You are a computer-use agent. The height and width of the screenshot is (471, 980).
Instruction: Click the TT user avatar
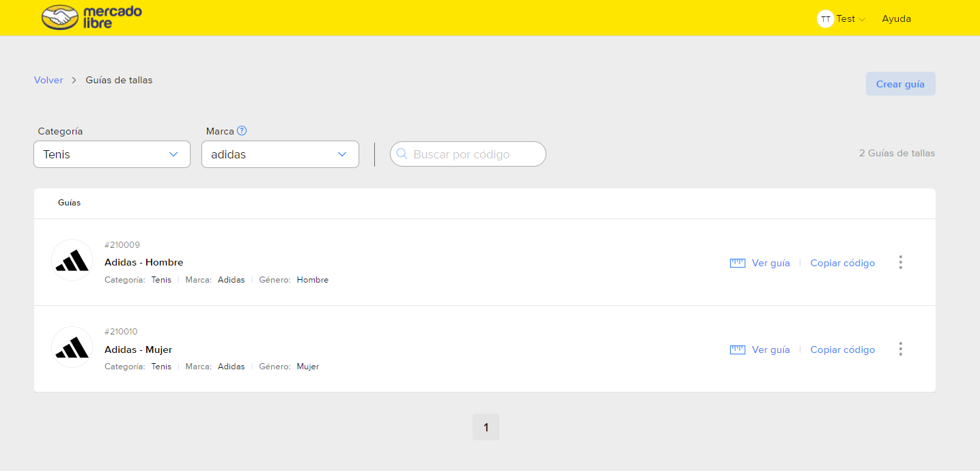tap(826, 19)
